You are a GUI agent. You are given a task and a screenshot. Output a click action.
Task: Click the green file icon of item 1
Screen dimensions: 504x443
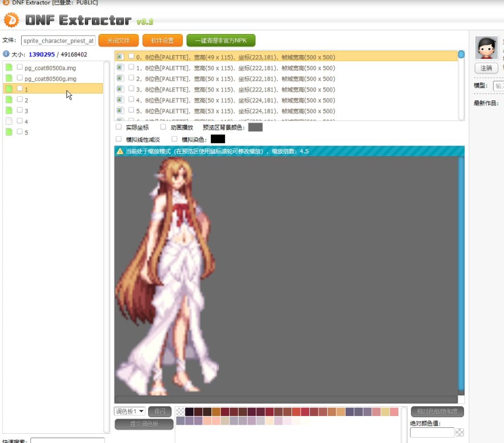pyautogui.click(x=9, y=89)
